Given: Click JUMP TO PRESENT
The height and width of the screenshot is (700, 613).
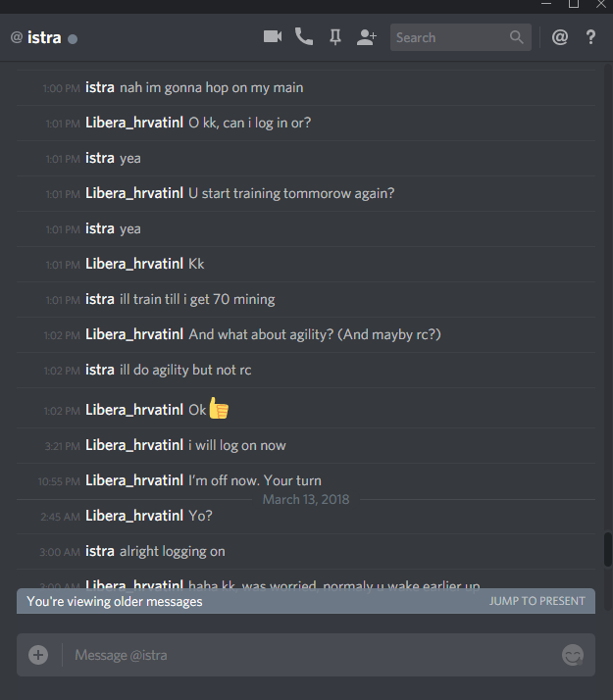Looking at the screenshot, I should click(x=536, y=601).
